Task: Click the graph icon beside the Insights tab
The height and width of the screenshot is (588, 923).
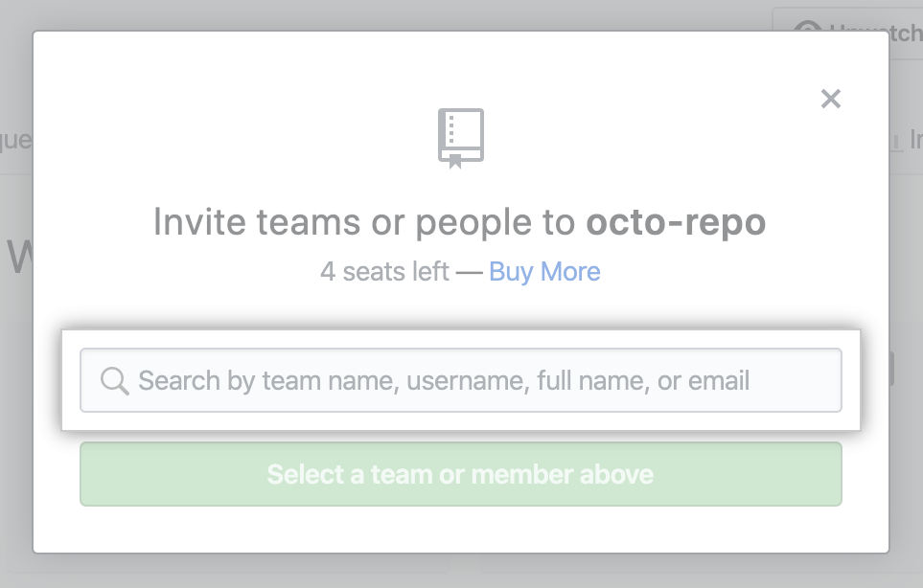Action: pos(895,141)
